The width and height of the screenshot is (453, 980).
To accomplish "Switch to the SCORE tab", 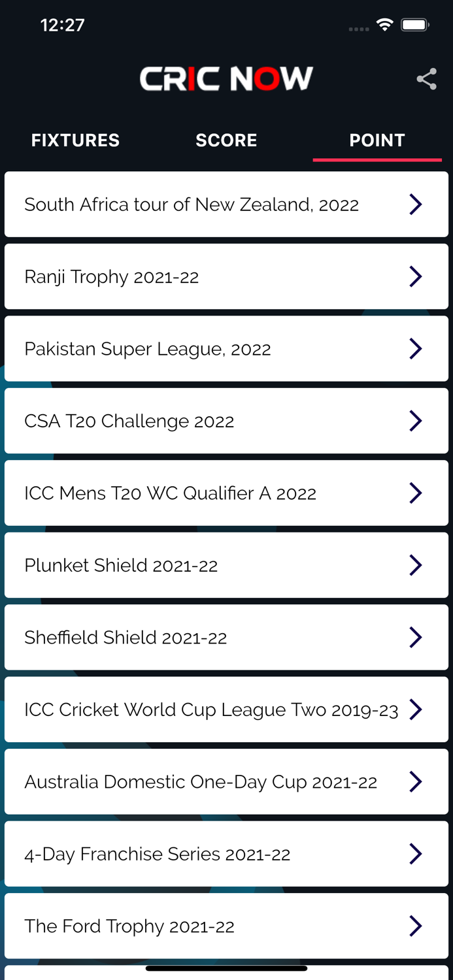I will pos(226,140).
